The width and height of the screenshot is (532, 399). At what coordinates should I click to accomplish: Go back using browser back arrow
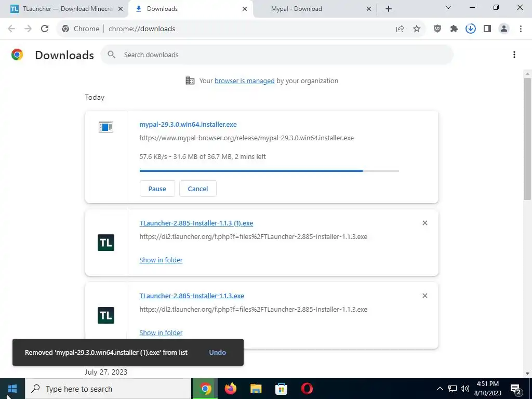11,29
